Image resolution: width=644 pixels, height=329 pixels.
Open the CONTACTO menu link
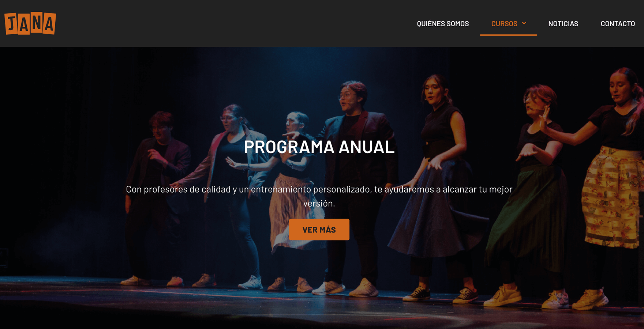(x=618, y=24)
